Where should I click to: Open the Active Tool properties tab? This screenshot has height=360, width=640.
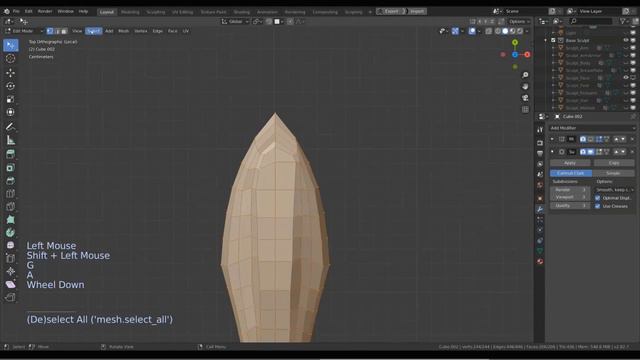pos(540,130)
